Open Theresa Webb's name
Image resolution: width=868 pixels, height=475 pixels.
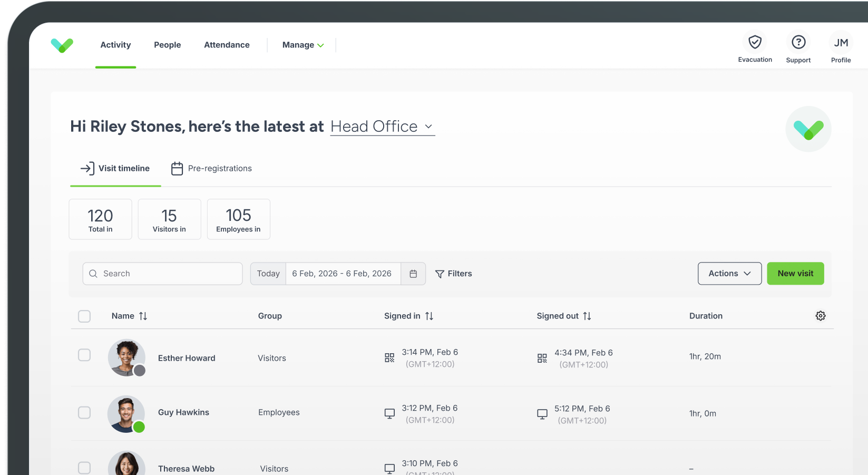click(186, 469)
